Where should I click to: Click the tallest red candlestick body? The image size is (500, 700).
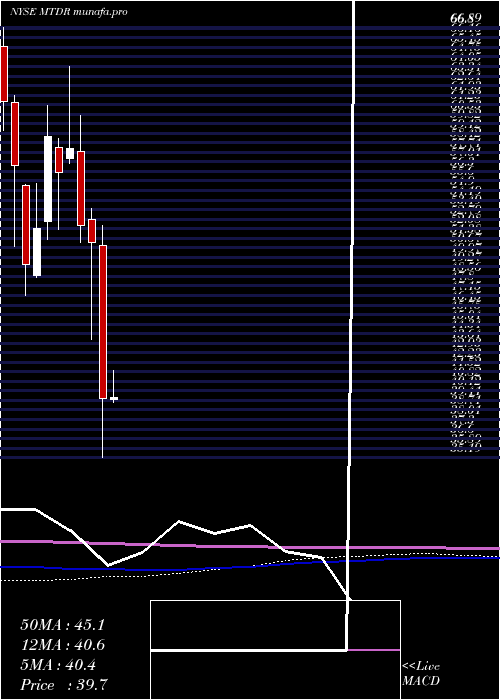click(x=103, y=322)
